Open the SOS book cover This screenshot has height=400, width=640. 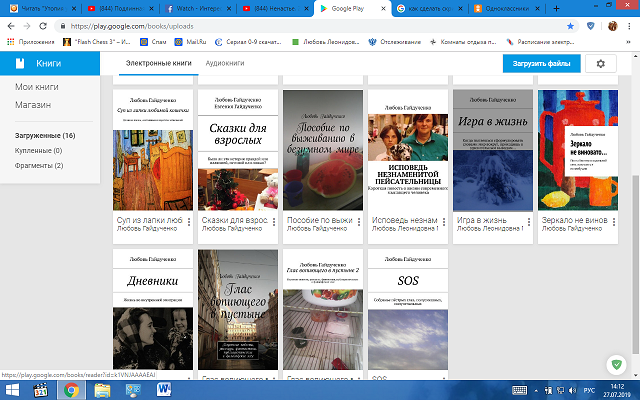pos(408,310)
